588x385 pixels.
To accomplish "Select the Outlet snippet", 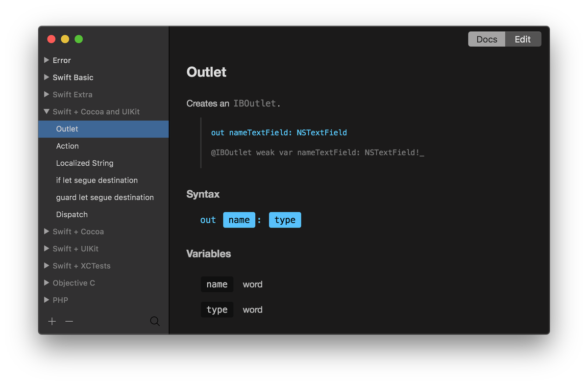I will point(103,129).
